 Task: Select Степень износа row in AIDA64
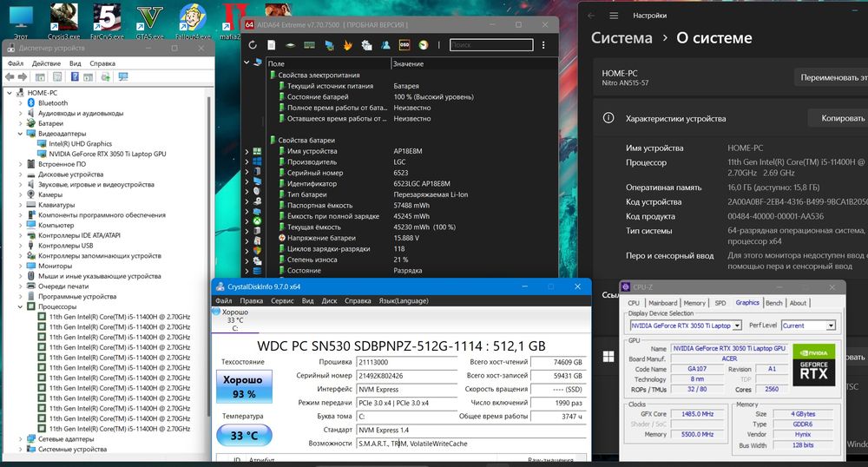pyautogui.click(x=411, y=260)
